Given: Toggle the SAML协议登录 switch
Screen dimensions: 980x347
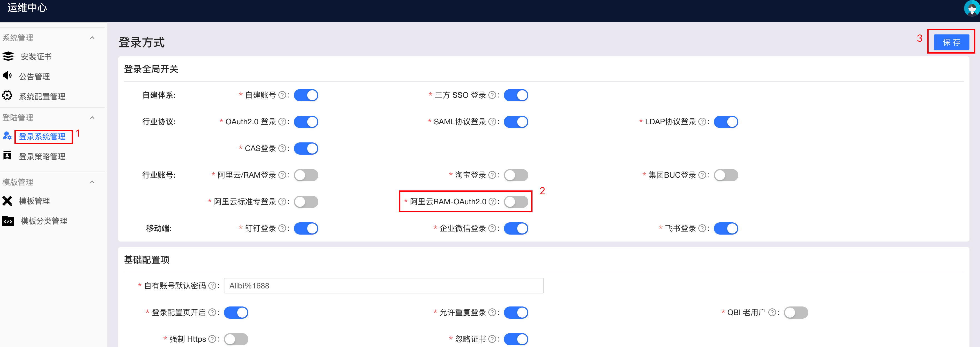Looking at the screenshot, I should point(516,122).
